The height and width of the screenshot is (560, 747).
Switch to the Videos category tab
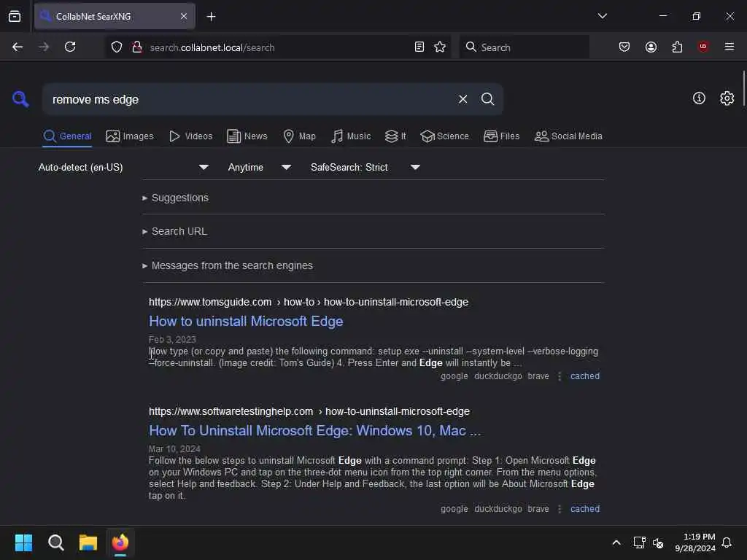point(190,136)
